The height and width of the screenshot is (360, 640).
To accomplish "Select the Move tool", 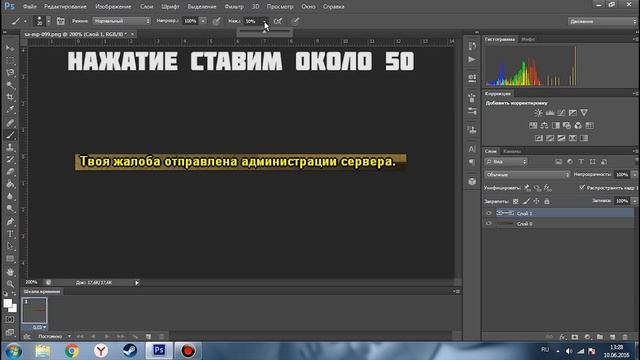I will pyautogui.click(x=10, y=48).
